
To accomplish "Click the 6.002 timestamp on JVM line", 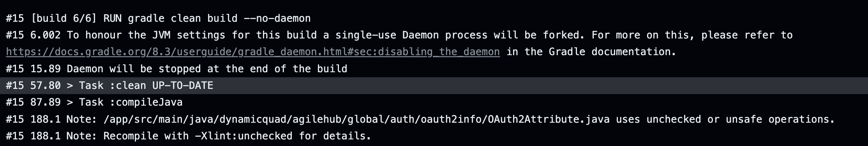I will 45,35.
